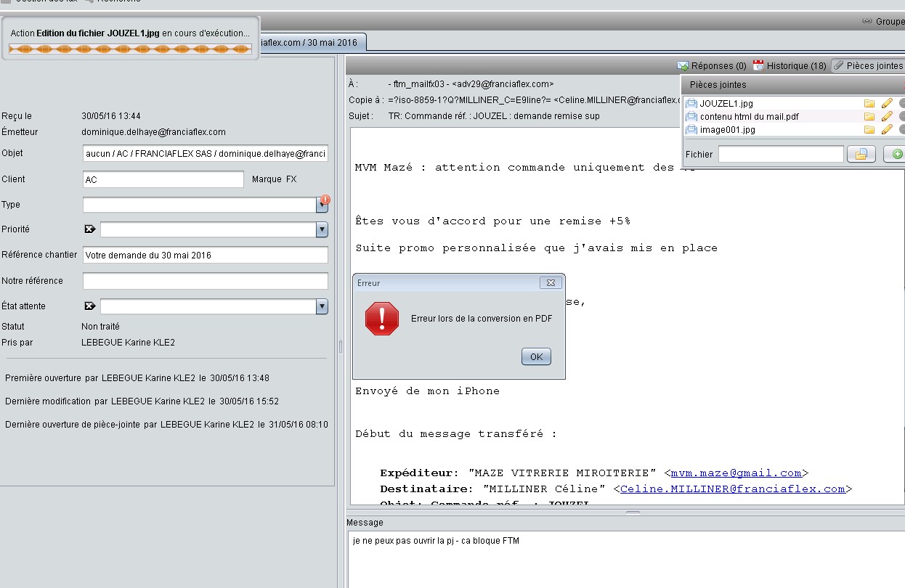Click the Priorité combo box field
905x588 pixels.
coord(208,229)
